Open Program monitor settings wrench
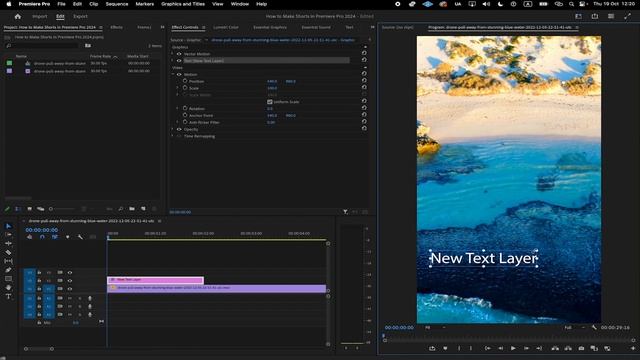 [594, 327]
